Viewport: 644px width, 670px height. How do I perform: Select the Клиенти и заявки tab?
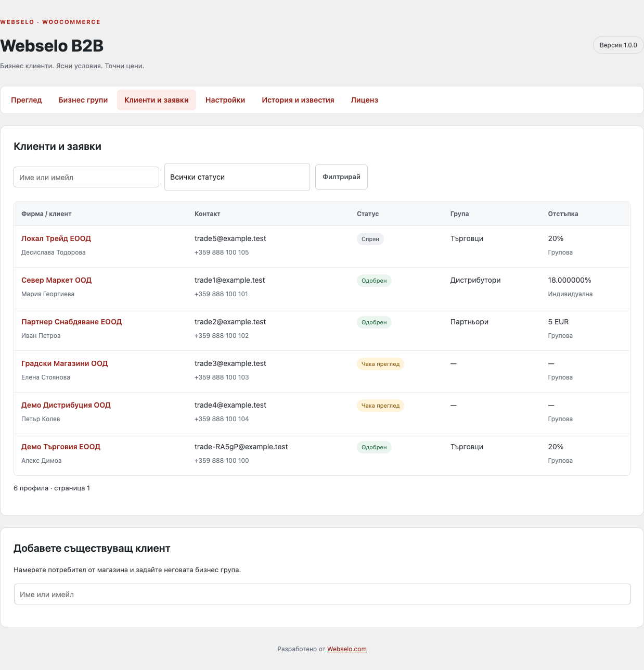click(157, 100)
